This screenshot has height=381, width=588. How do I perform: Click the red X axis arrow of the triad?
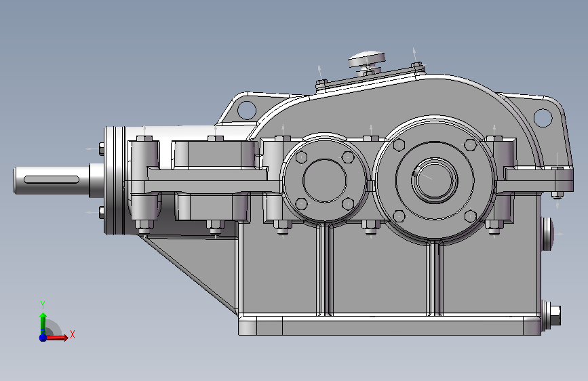click(58, 338)
